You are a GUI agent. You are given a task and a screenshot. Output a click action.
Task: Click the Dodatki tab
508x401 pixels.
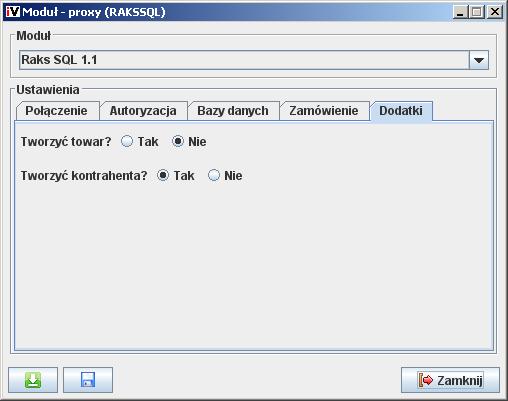point(401,111)
